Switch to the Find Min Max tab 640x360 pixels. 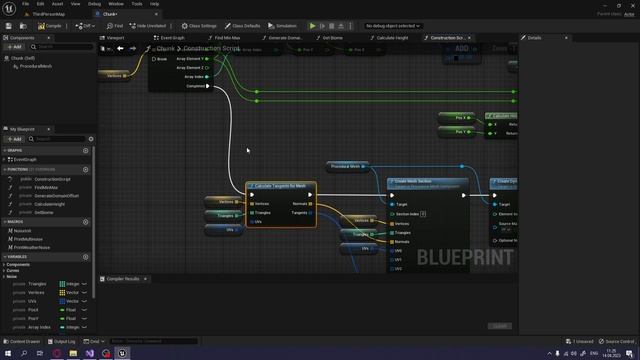click(x=224, y=38)
